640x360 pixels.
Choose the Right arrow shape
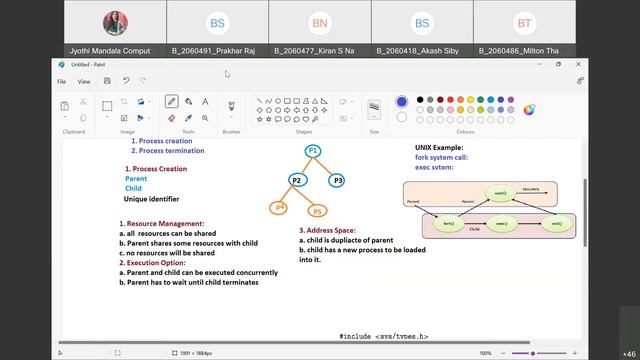tap(287, 110)
